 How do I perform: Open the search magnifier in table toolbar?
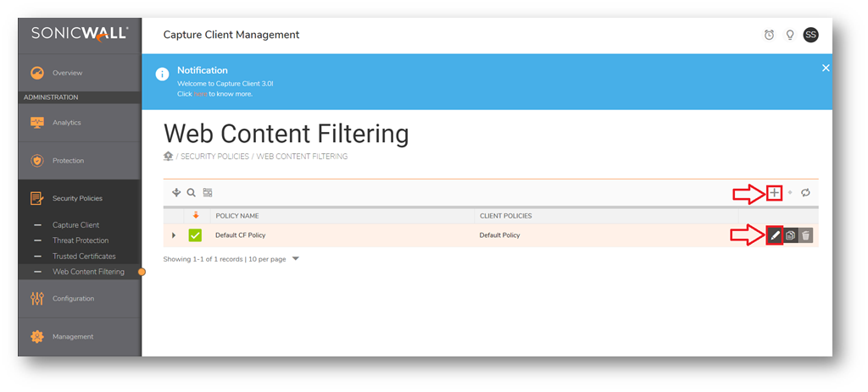pos(192,193)
